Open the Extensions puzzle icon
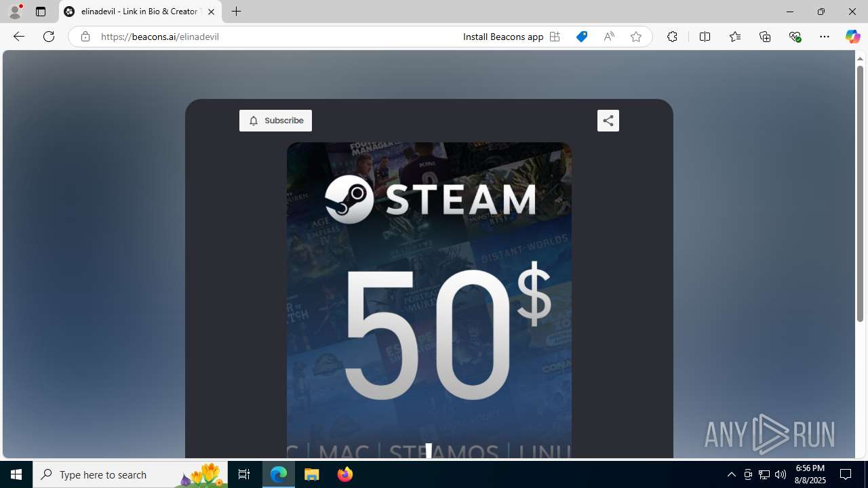 pos(672,37)
